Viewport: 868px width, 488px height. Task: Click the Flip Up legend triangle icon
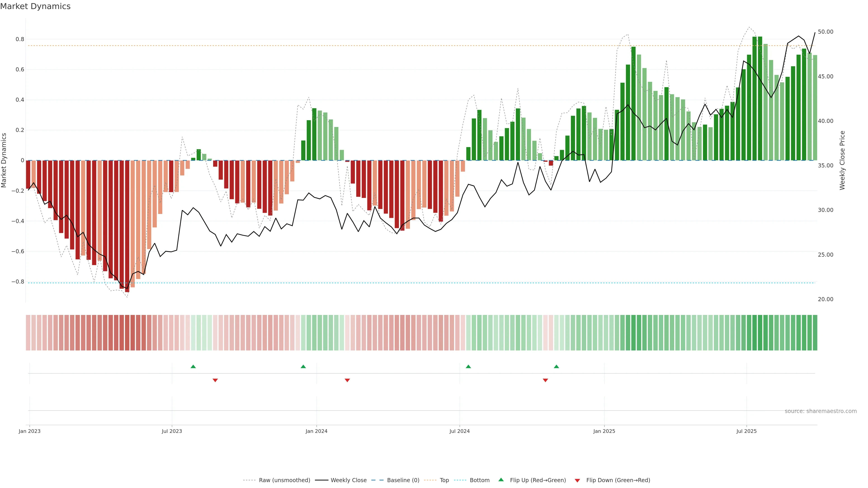point(501,480)
